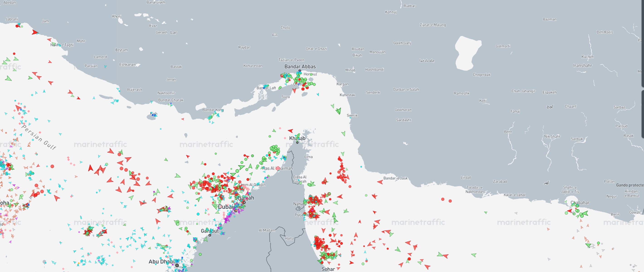Open the Abu Dhabi port marker

pos(177,265)
